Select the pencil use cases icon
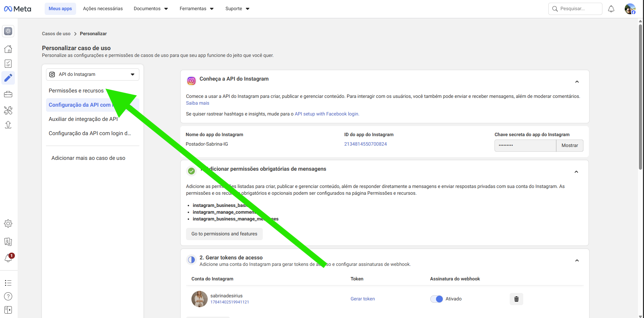Screen dimensions: 644x318 click(x=8, y=78)
